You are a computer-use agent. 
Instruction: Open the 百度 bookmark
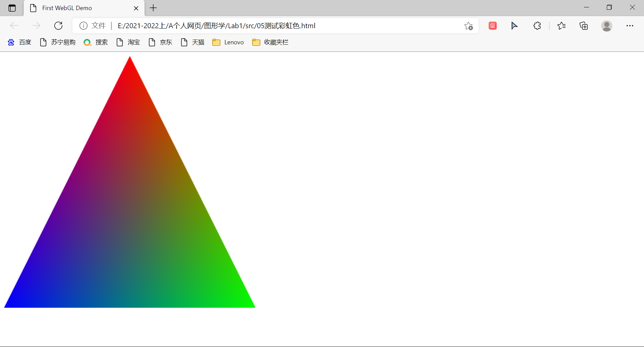tap(19, 42)
